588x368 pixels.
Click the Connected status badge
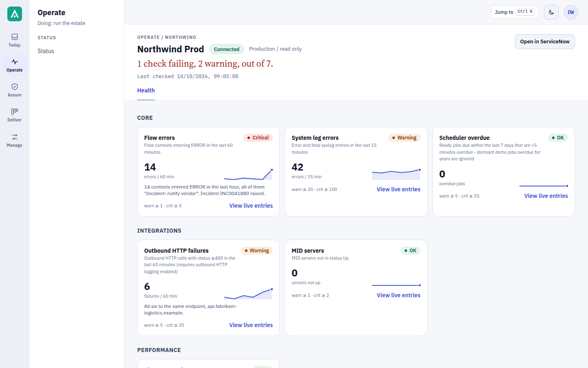(227, 49)
